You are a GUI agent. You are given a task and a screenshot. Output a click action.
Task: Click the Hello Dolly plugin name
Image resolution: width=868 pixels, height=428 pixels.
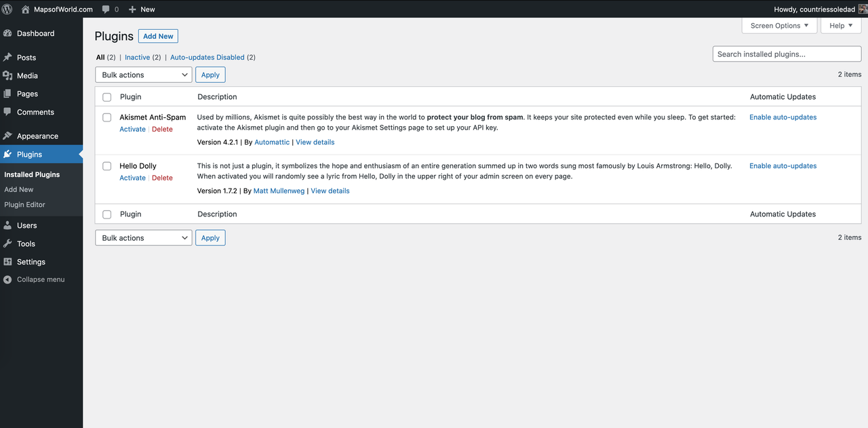[138, 166]
